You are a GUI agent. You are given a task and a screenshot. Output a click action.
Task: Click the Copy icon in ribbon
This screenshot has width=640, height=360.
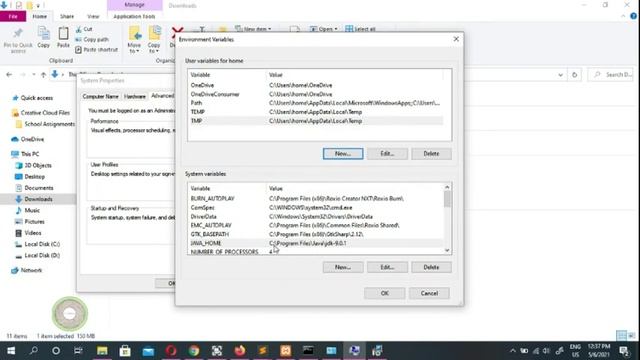pos(44,37)
